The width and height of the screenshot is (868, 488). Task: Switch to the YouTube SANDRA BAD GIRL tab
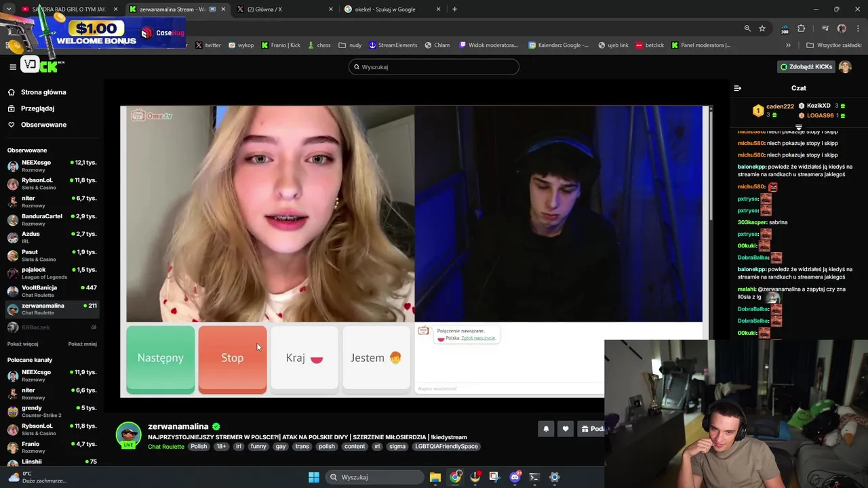(x=69, y=9)
